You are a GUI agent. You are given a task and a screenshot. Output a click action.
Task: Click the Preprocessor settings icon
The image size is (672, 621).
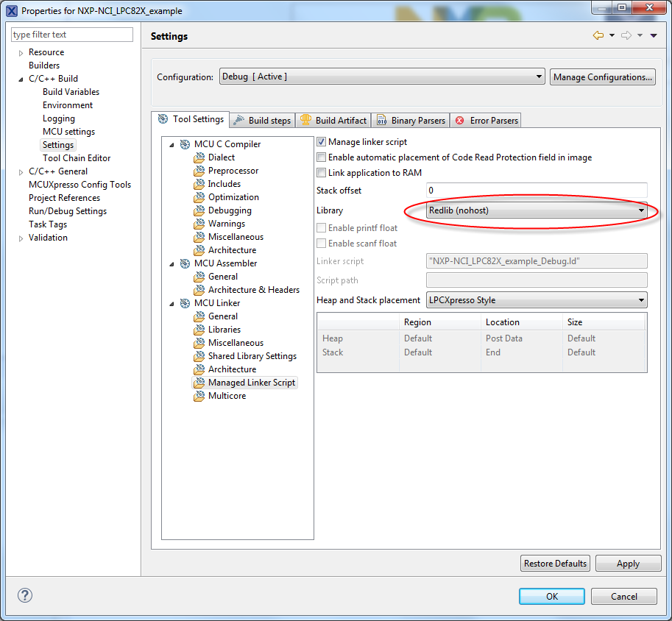tap(199, 171)
